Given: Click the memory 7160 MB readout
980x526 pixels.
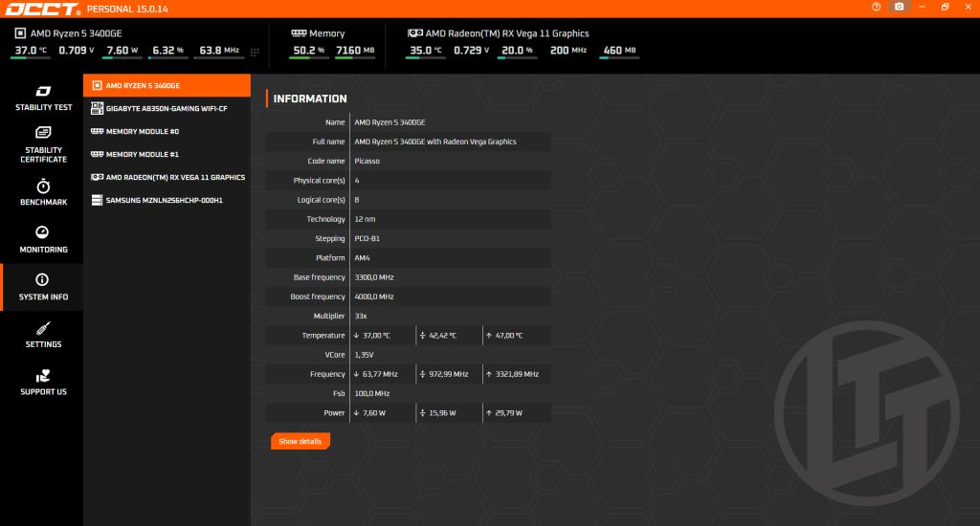Looking at the screenshot, I should [x=355, y=51].
